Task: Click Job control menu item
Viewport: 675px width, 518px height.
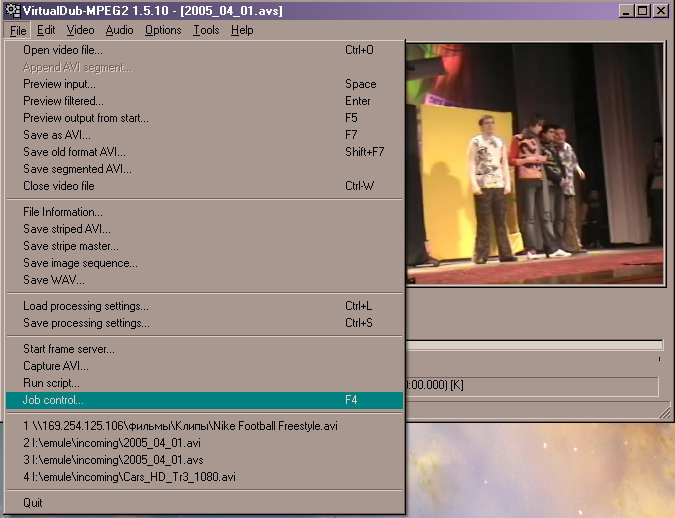Action: coord(54,400)
